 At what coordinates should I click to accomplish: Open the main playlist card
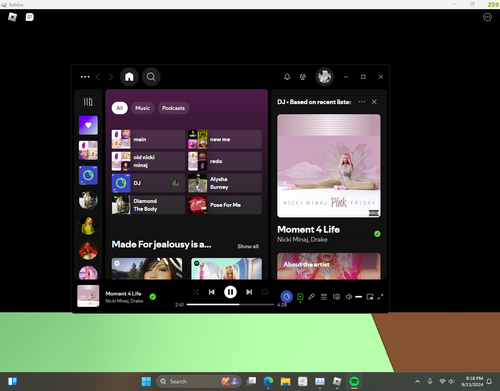click(x=148, y=139)
